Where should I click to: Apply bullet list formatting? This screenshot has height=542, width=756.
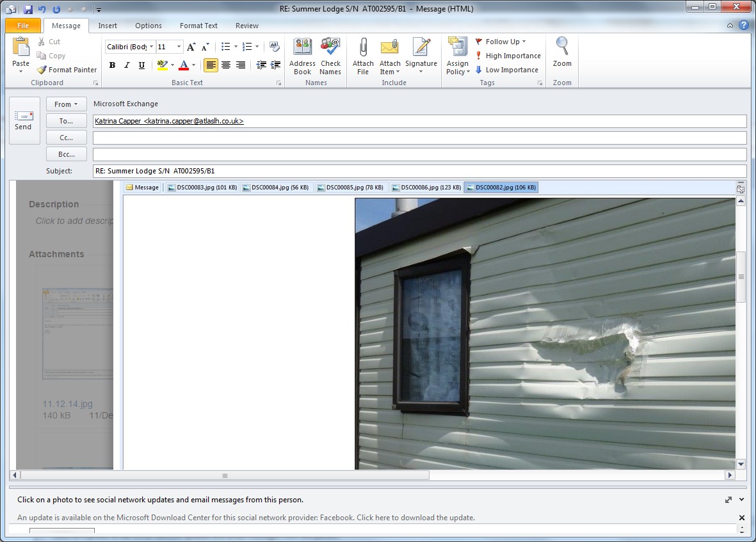click(x=225, y=47)
